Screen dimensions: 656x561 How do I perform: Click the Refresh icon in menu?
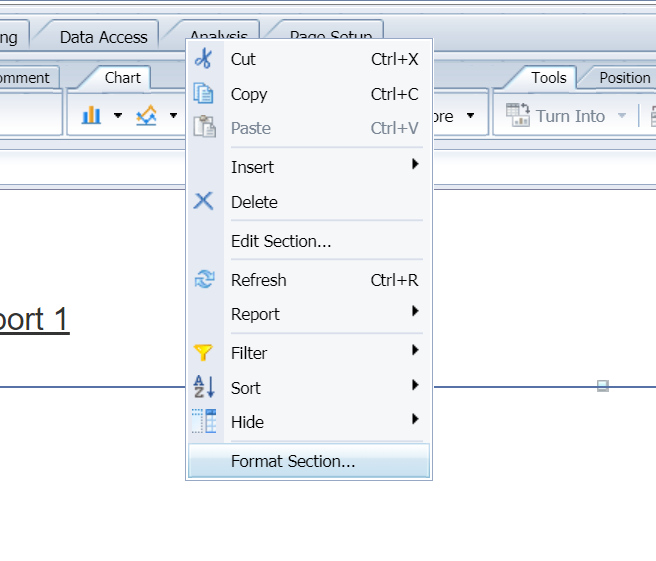pyautogui.click(x=204, y=280)
